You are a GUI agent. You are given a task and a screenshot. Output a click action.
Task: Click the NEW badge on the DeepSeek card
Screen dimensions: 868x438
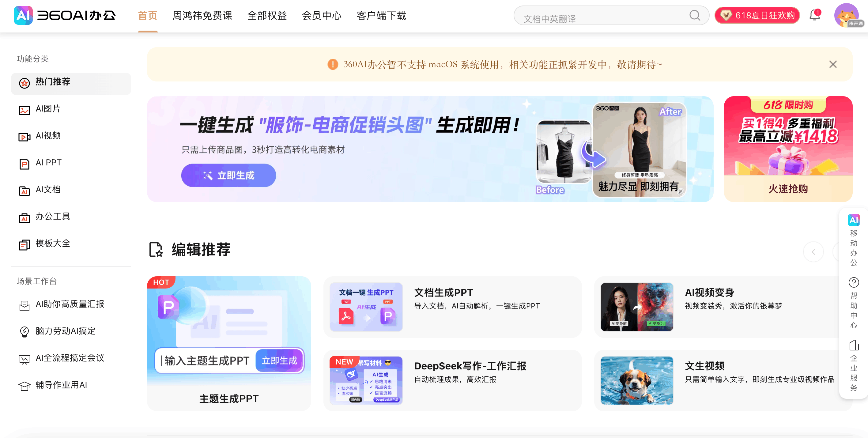click(344, 362)
